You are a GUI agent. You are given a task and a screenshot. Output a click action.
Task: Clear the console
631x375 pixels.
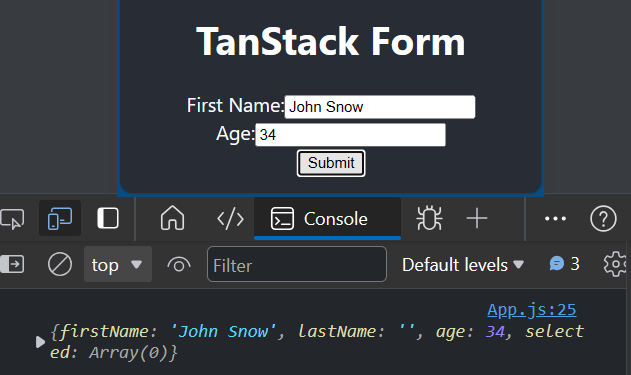point(60,264)
